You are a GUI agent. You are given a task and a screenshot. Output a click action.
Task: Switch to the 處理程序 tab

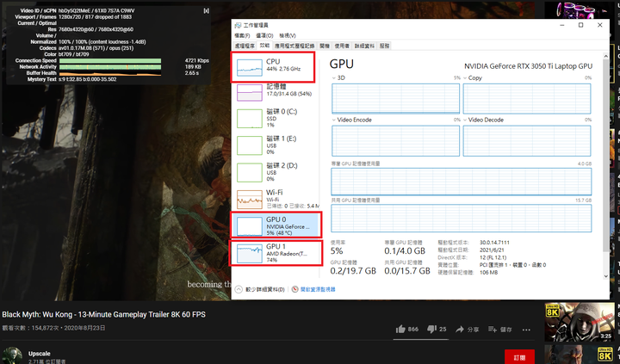(245, 46)
